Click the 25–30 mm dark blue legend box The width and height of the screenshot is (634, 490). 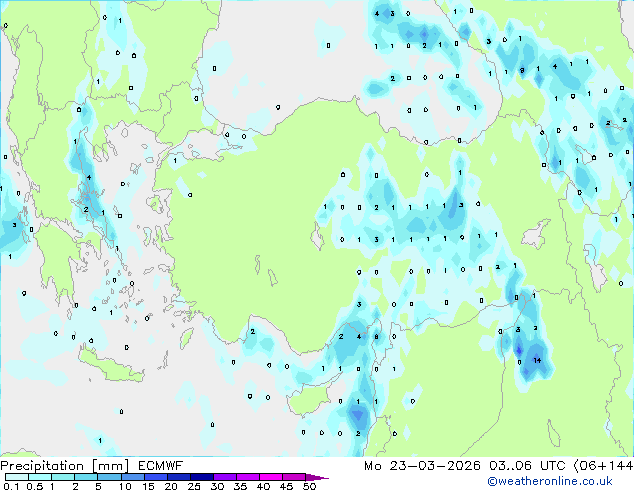(x=201, y=477)
